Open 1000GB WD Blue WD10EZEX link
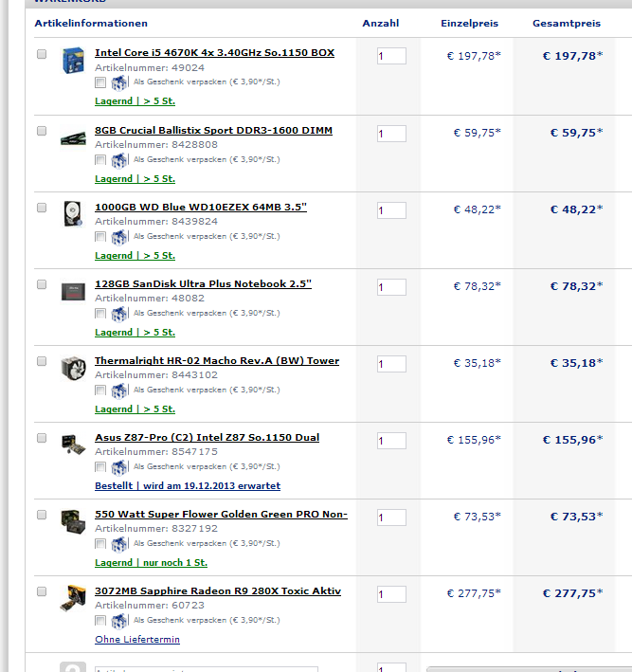This screenshot has height=672, width=632. 201,207
